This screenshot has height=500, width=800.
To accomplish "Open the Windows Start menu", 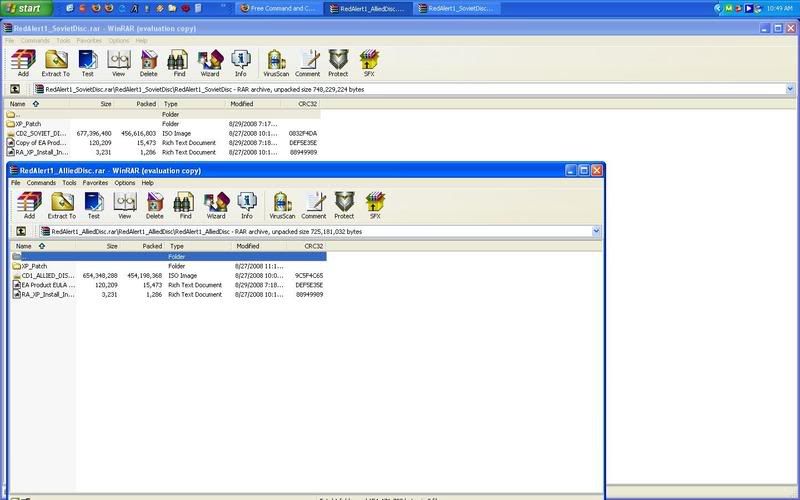I will pyautogui.click(x=26, y=8).
